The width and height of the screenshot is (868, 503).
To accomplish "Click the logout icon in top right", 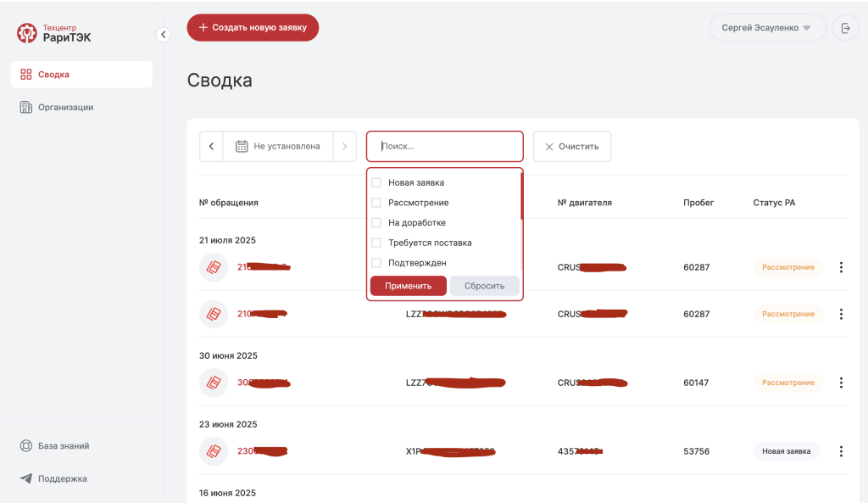I will [x=845, y=28].
